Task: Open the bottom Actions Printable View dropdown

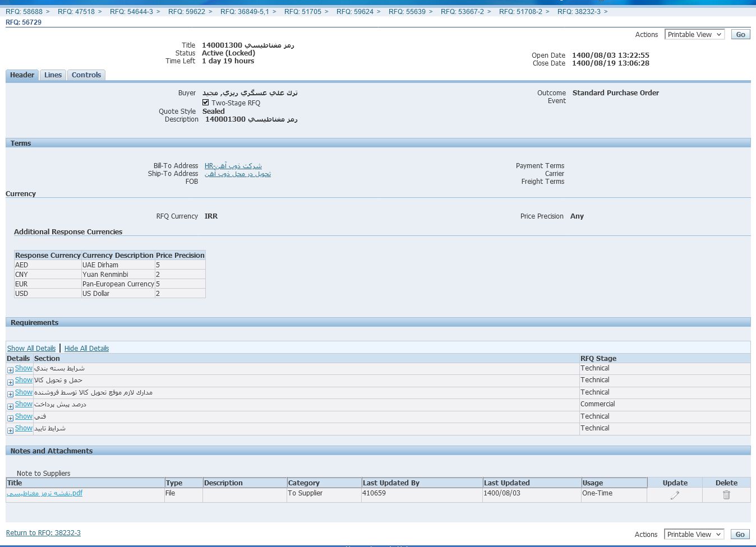Action: click(x=694, y=535)
